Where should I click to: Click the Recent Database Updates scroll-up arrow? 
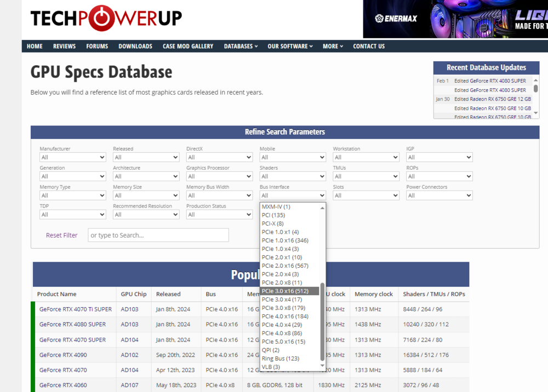coord(536,80)
